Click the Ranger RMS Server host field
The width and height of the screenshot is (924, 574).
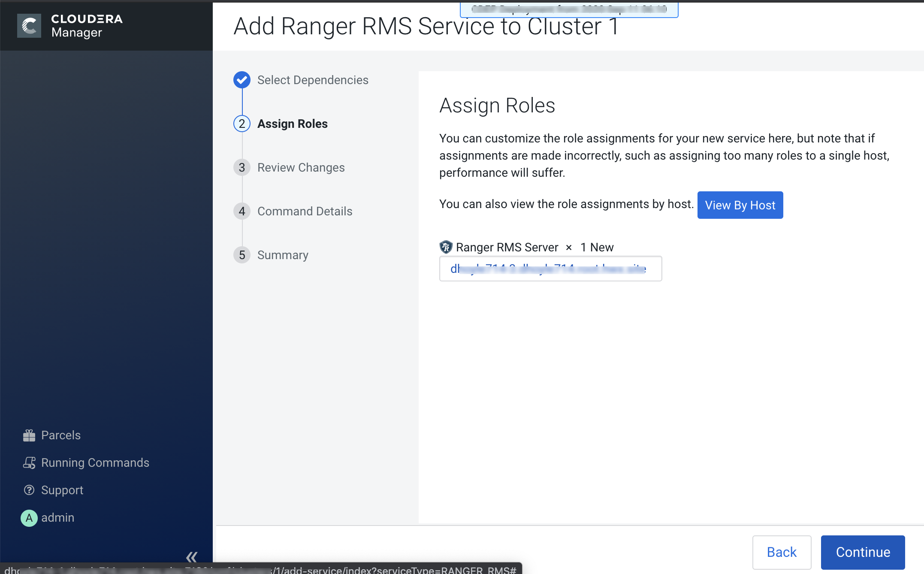pos(550,269)
